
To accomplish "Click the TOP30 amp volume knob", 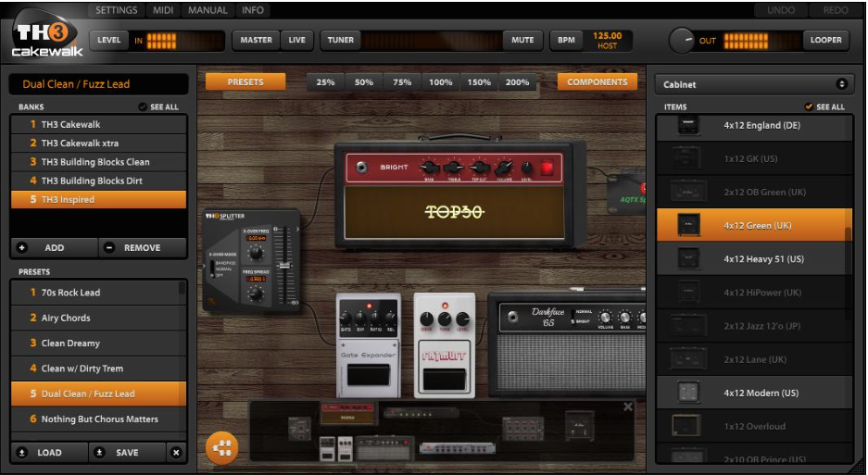I will (x=503, y=168).
